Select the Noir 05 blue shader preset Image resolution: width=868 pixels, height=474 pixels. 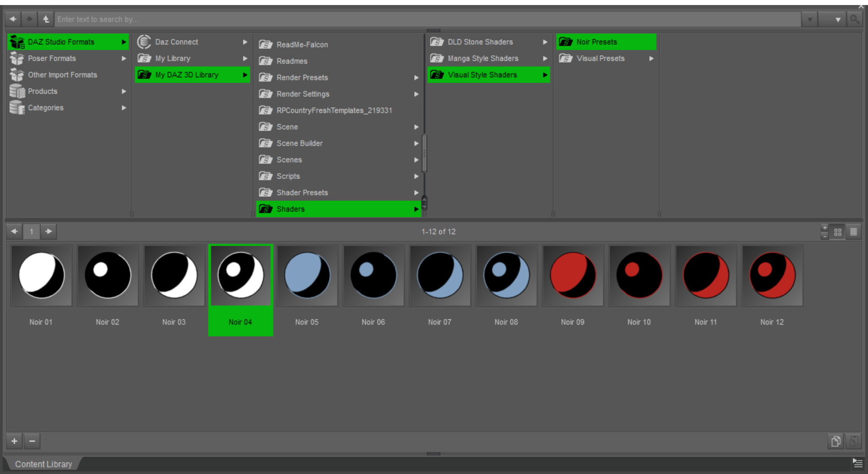pos(307,276)
